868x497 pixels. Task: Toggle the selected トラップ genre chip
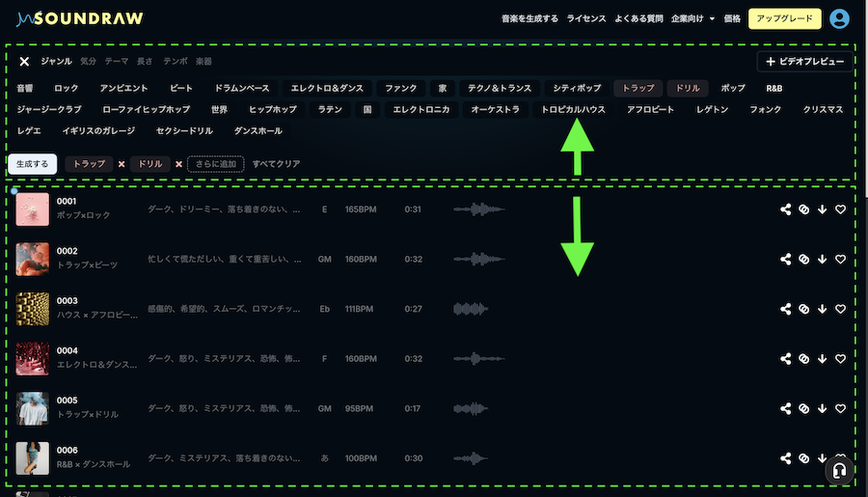(x=637, y=88)
